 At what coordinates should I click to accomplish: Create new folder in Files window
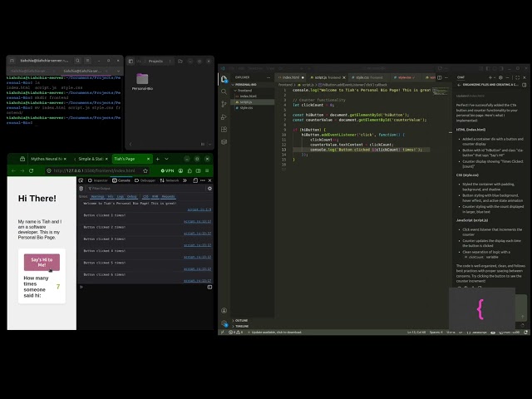180,61
